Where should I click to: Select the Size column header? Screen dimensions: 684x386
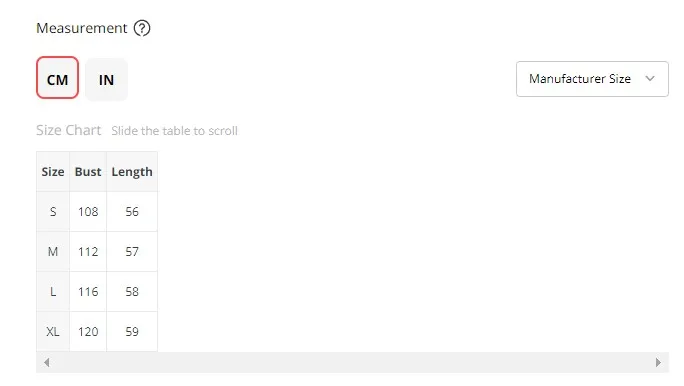[53, 171]
